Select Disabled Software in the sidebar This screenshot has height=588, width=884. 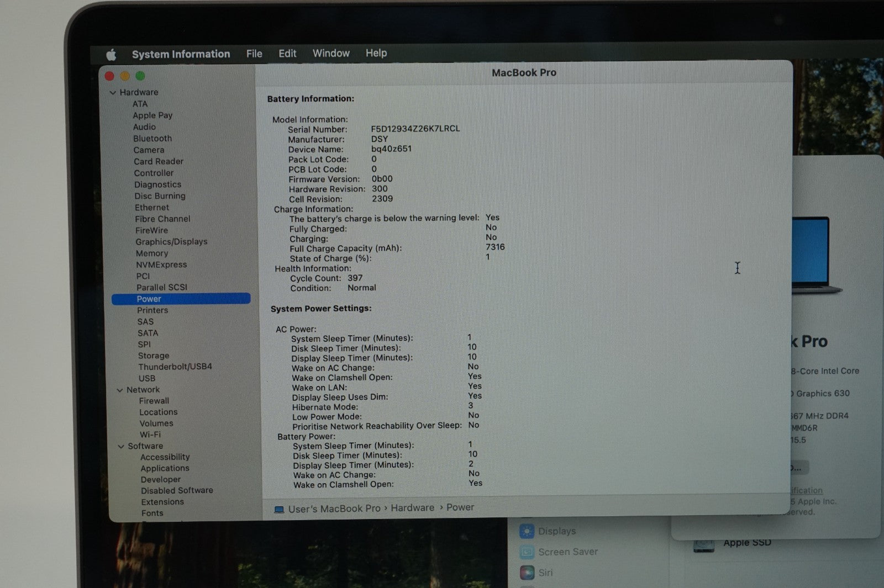click(177, 491)
